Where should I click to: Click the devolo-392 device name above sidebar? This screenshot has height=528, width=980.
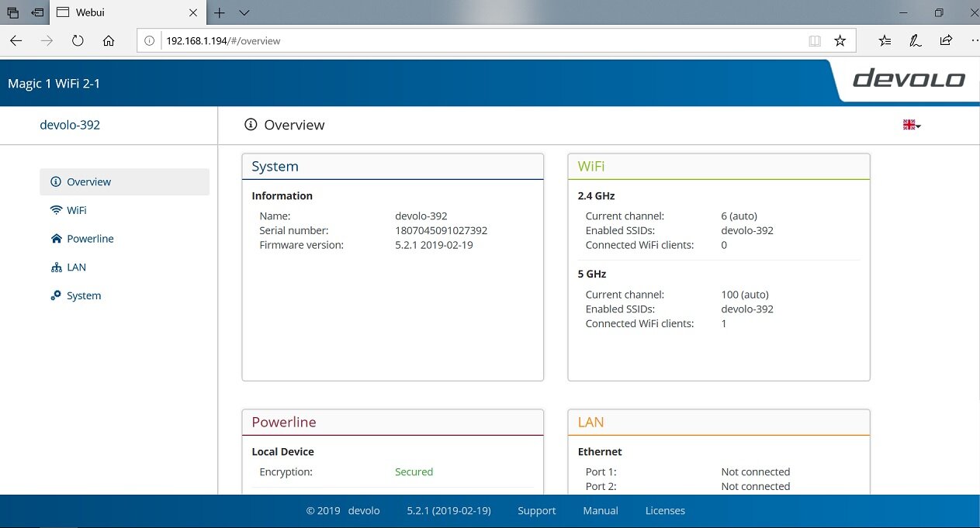tap(70, 125)
